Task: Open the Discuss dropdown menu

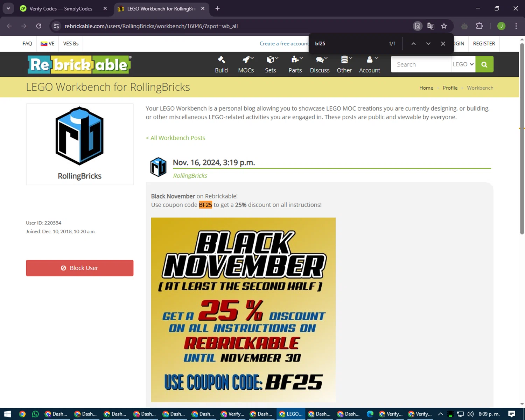Action: pos(320,64)
